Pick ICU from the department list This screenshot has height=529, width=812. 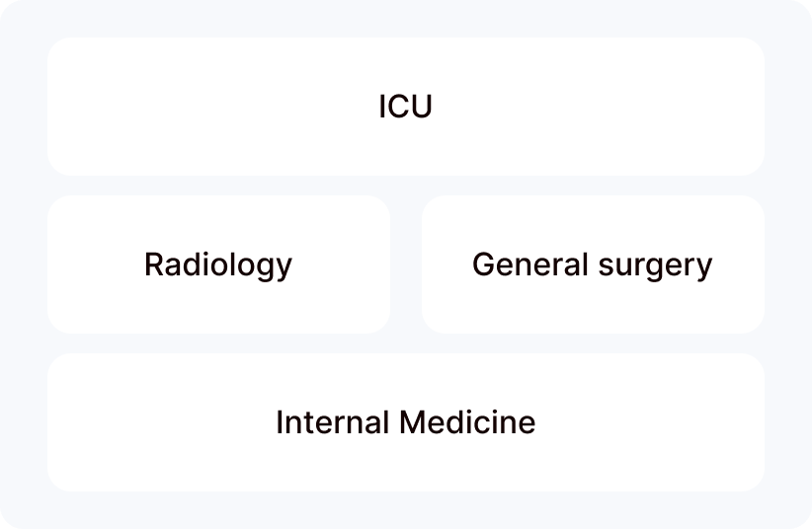[x=405, y=107]
